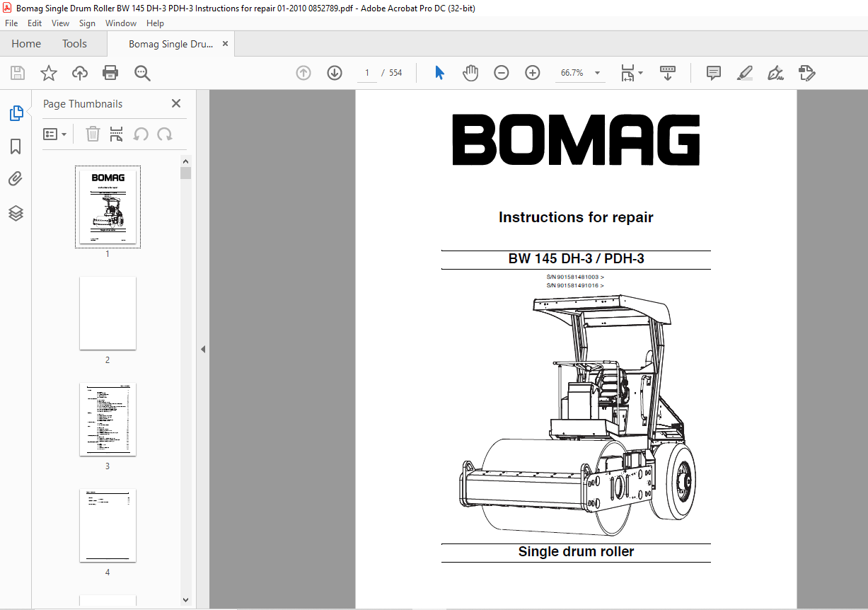868x610 pixels.
Task: Select the page 2 thumbnail
Action: [x=108, y=313]
